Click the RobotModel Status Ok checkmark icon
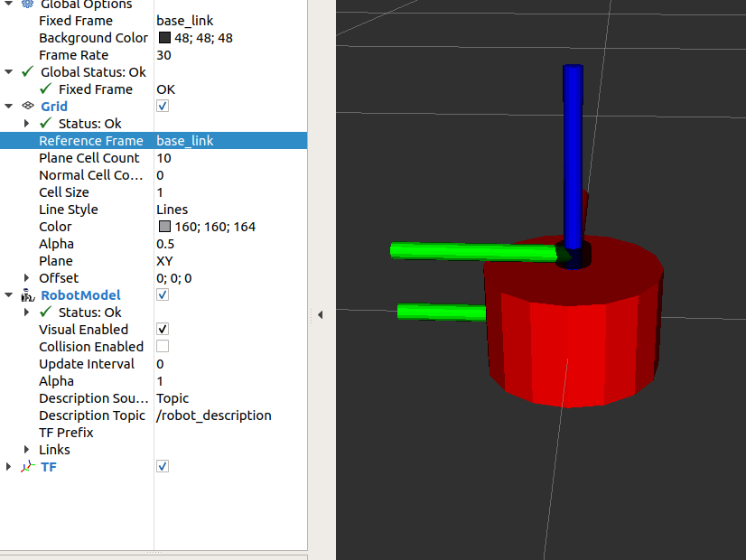 46,312
